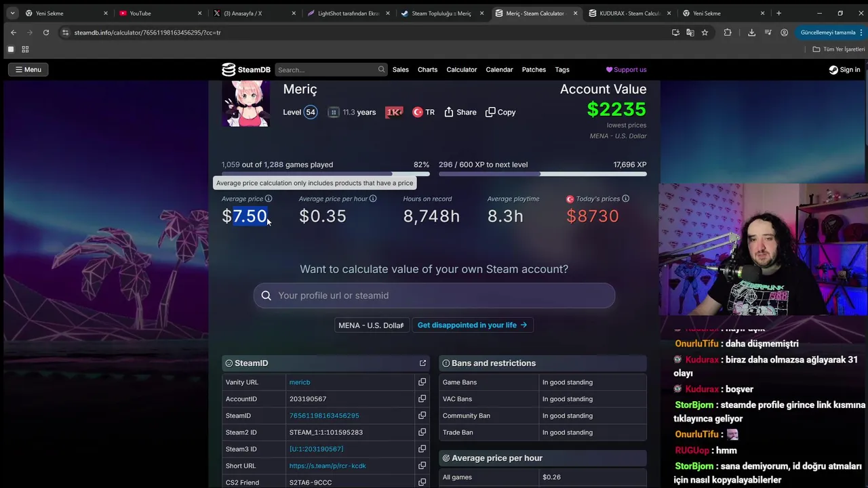
Task: Click Güncellemeyi tamamla update button
Action: 831,33
